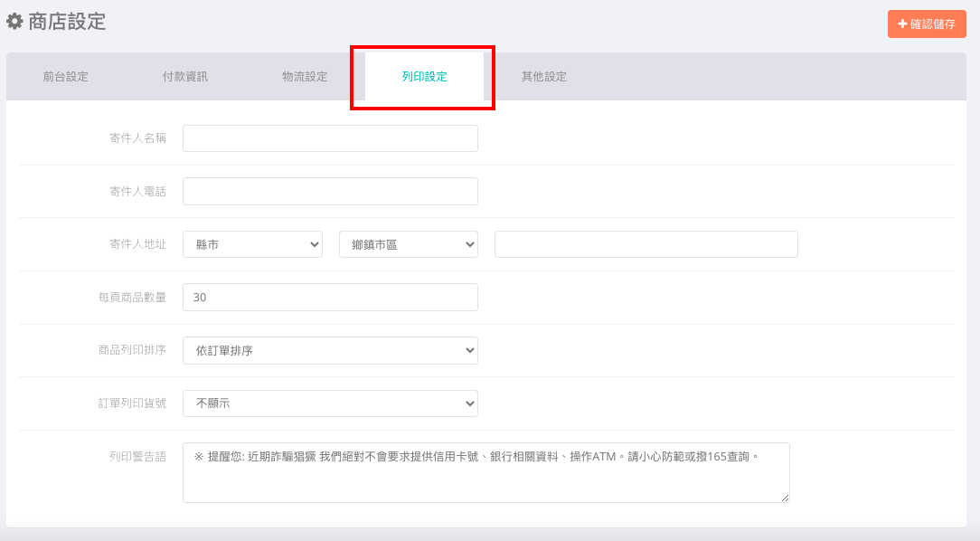The width and height of the screenshot is (980, 541).
Task: Click the 每頁商品數量 field showing 30
Action: pyautogui.click(x=330, y=297)
